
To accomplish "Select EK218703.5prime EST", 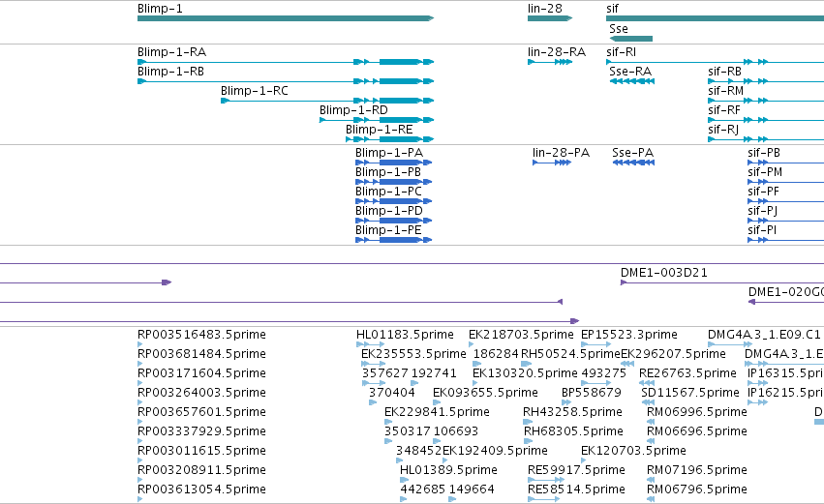I will click(472, 344).
